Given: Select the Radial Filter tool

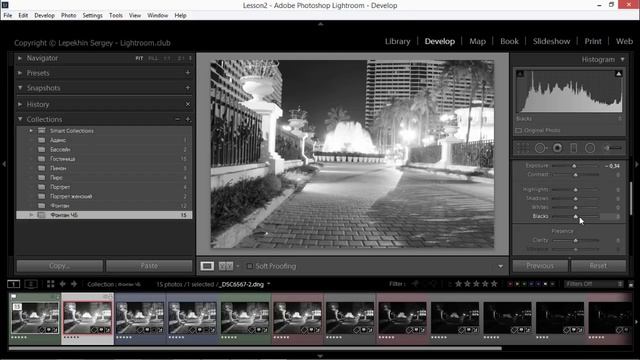Looking at the screenshot, I should (x=590, y=148).
